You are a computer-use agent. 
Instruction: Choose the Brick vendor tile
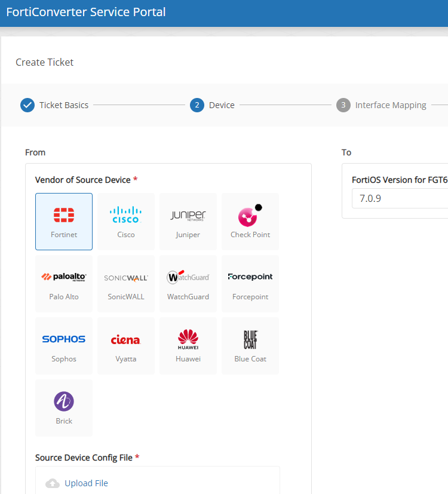[x=64, y=407]
